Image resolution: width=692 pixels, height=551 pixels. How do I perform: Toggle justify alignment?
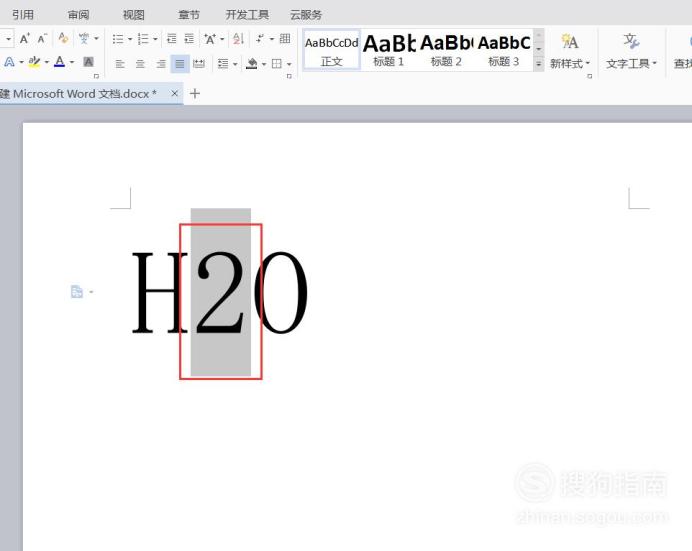[x=180, y=64]
